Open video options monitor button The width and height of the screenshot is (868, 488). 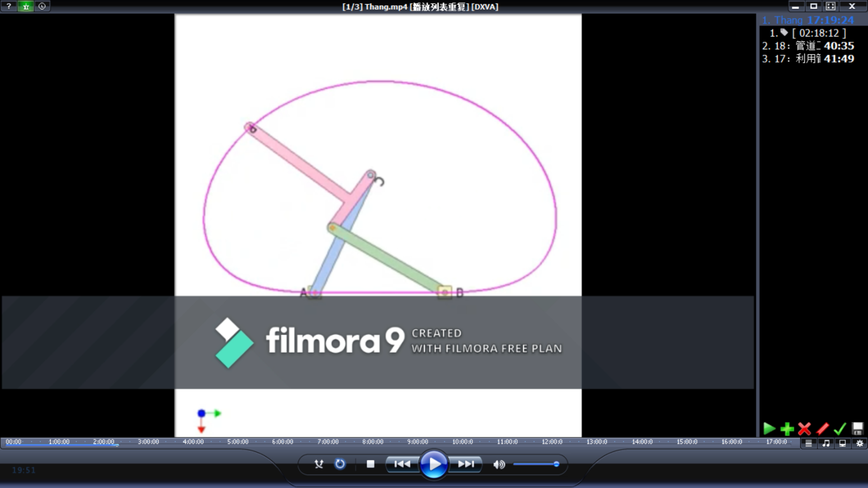click(842, 443)
